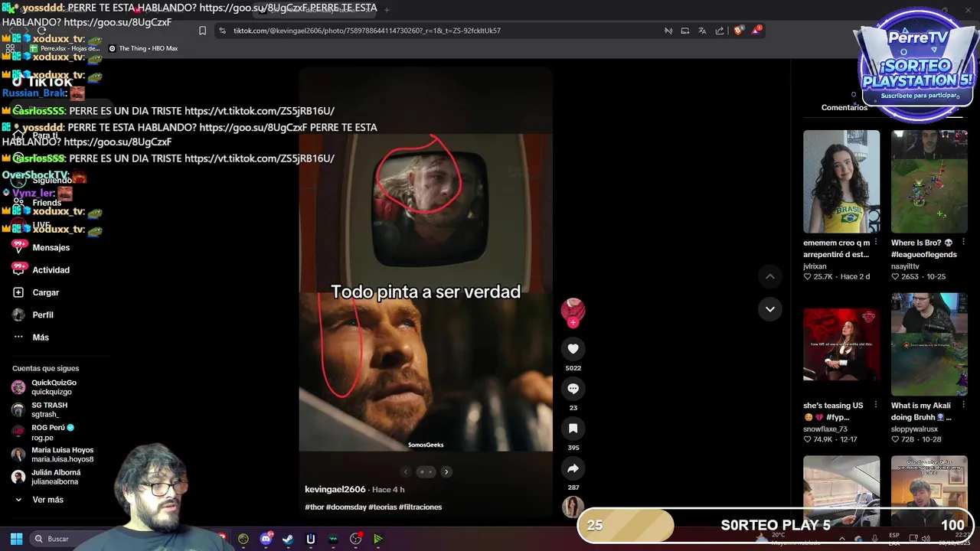Viewport: 980px width, 551px height.
Task: Open the kevingael2606 creator profile link
Action: click(335, 490)
